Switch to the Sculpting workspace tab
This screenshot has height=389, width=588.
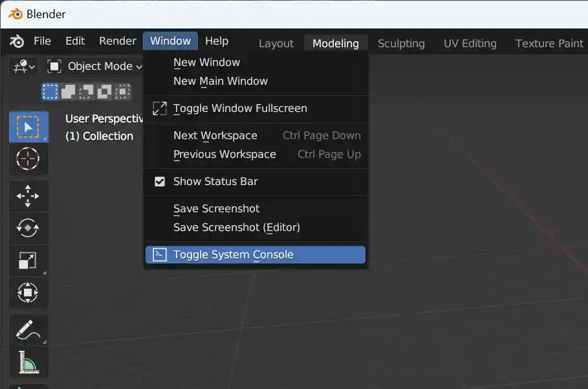point(401,43)
